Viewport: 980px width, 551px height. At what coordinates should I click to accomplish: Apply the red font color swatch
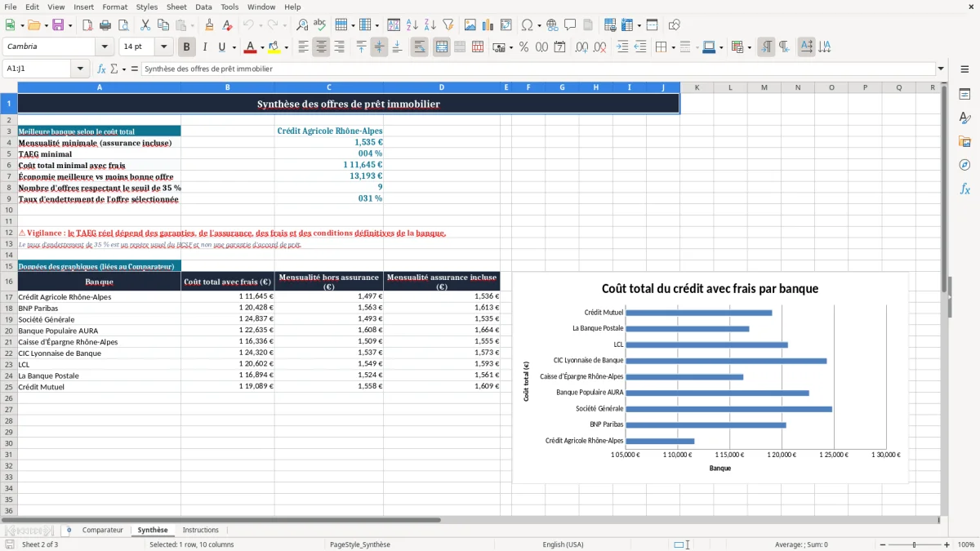point(250,47)
